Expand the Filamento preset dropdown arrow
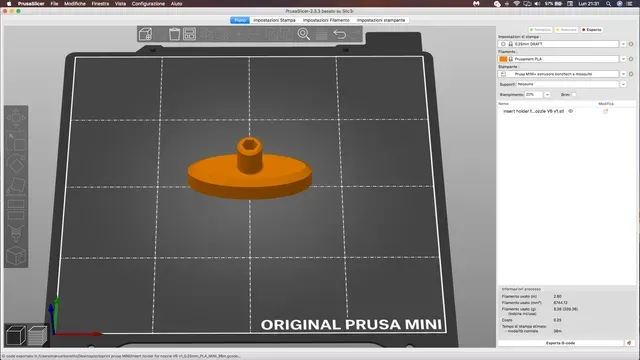640x360 pixels. 623,59
